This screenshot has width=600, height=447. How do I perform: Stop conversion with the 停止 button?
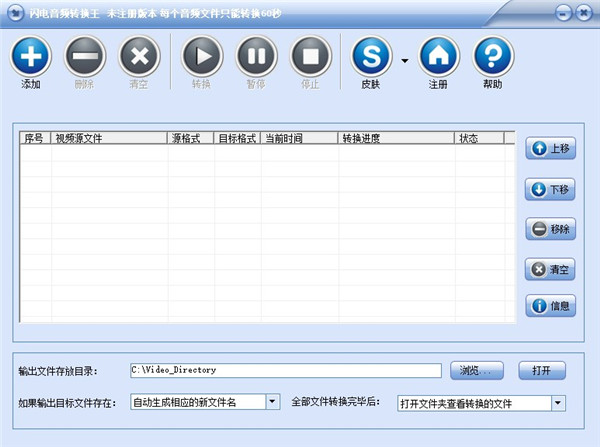[x=310, y=56]
